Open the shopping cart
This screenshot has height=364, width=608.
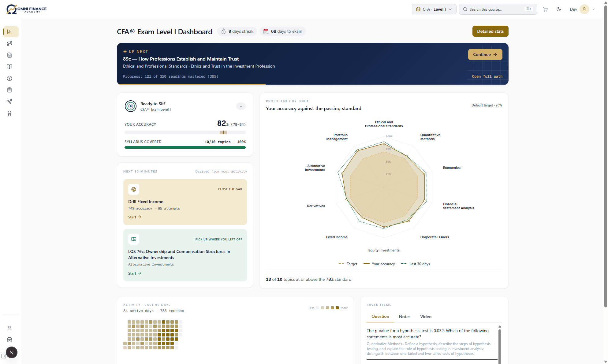(x=545, y=9)
